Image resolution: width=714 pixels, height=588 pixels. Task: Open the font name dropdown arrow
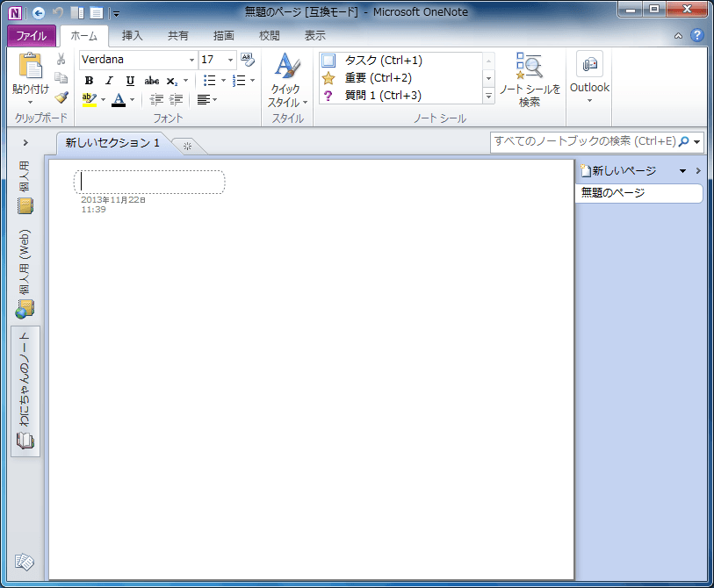191,60
